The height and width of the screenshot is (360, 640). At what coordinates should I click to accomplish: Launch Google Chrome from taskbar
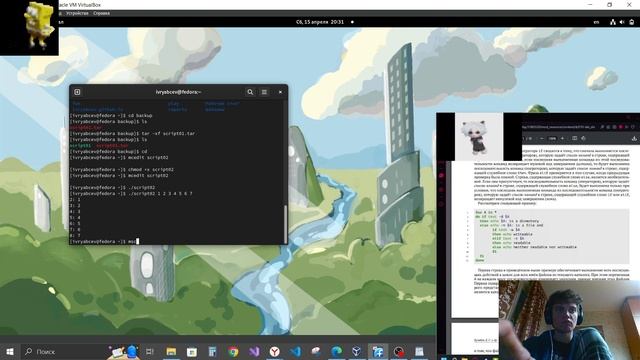coord(233,351)
